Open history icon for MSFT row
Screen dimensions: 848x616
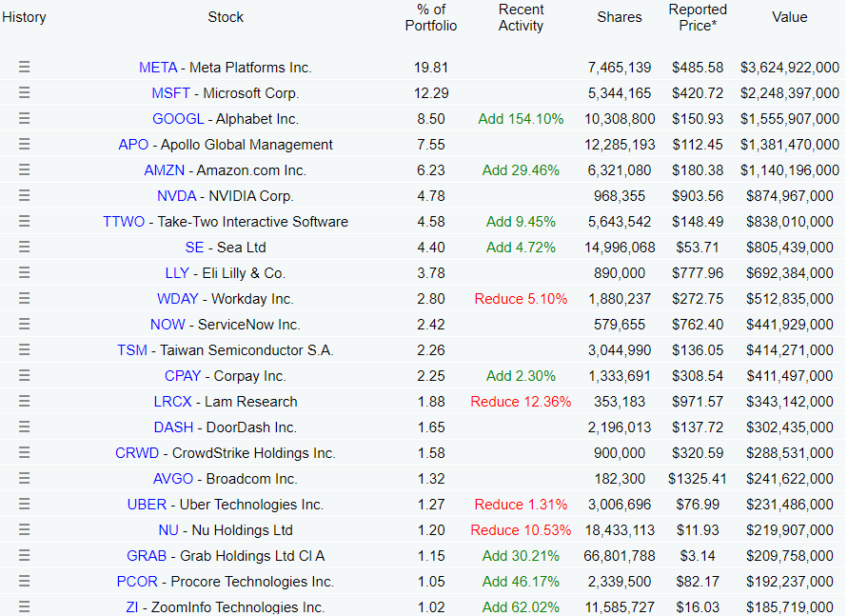25,92
